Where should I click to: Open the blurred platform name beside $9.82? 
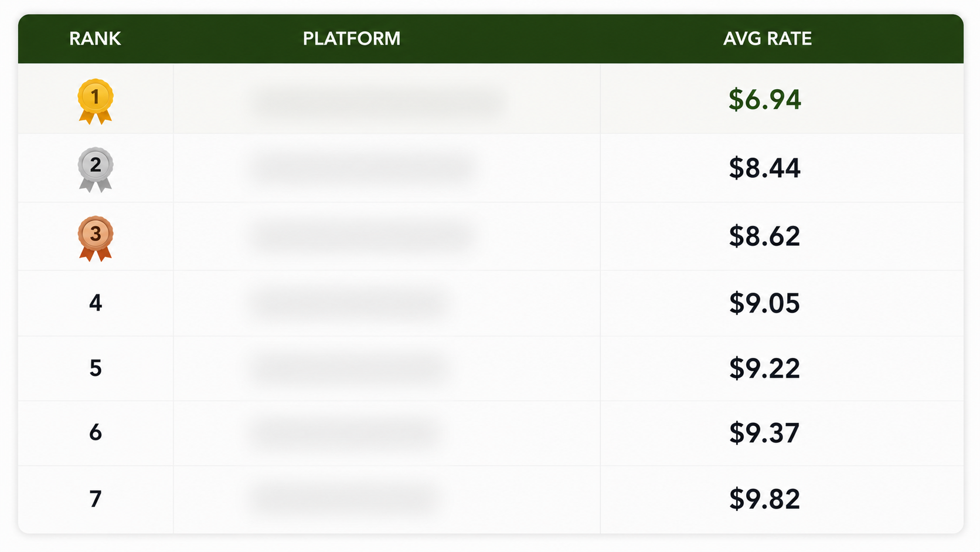click(345, 499)
